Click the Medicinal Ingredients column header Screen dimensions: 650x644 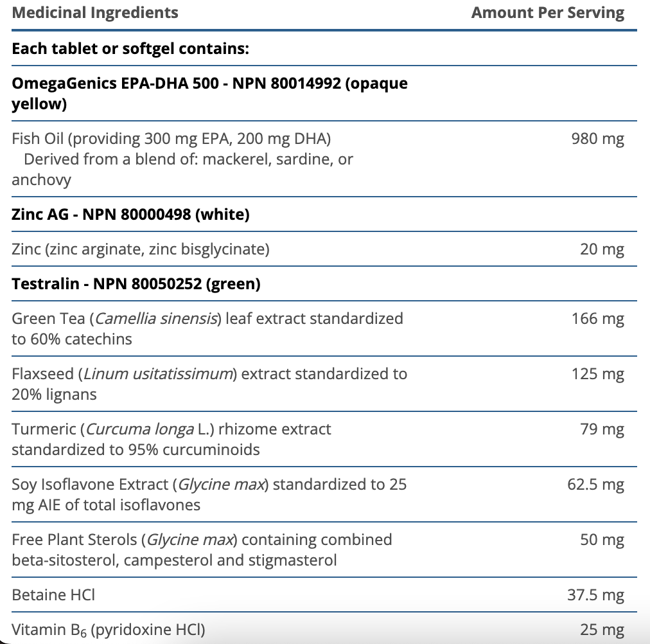point(95,13)
